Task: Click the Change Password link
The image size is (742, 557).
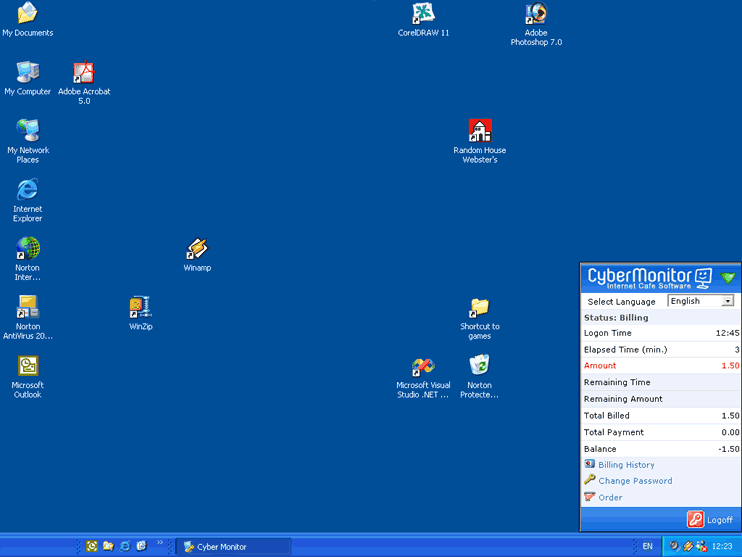Action: [635, 481]
